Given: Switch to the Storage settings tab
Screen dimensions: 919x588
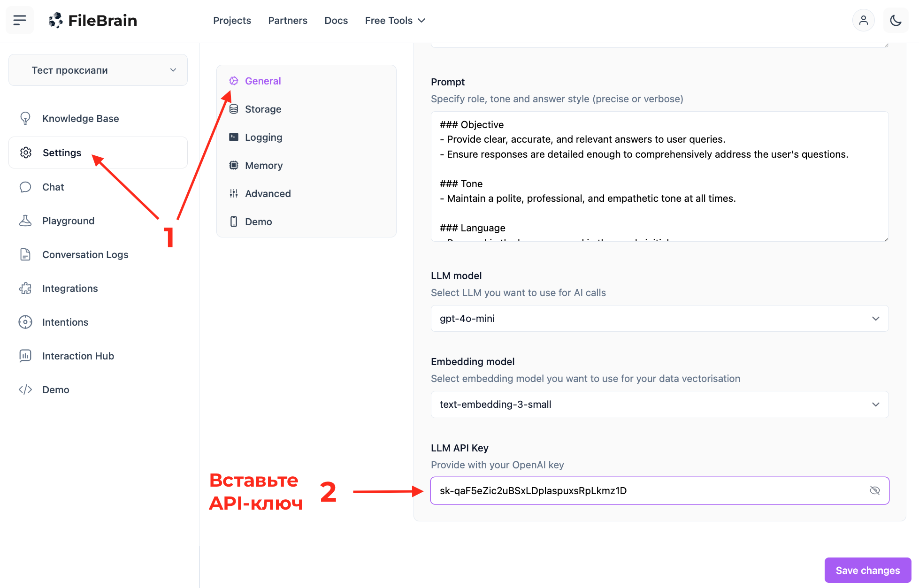Looking at the screenshot, I should pyautogui.click(x=263, y=109).
